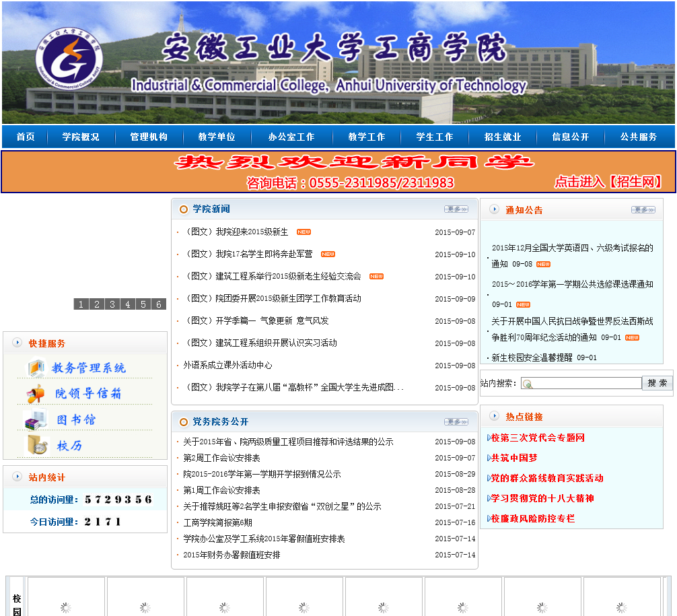
Task: Click NEW badge beside 我院迎来2015级新生
Action: (x=304, y=232)
